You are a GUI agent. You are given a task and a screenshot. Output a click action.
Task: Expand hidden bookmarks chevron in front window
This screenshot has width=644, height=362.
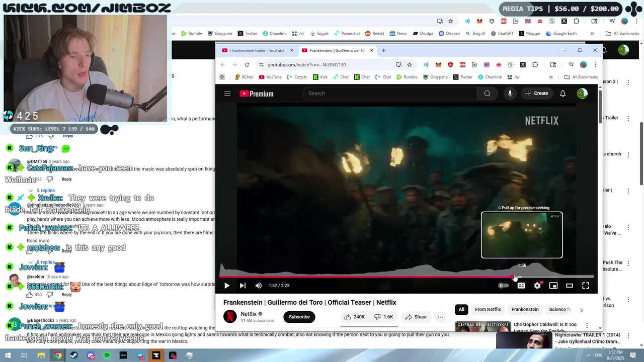[551, 77]
